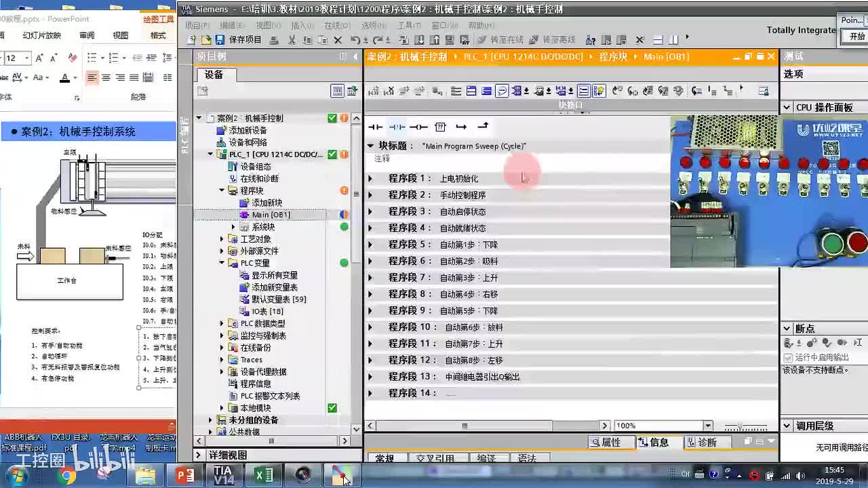Click the save project disk icon
The height and width of the screenshot is (488, 868).
(220, 40)
